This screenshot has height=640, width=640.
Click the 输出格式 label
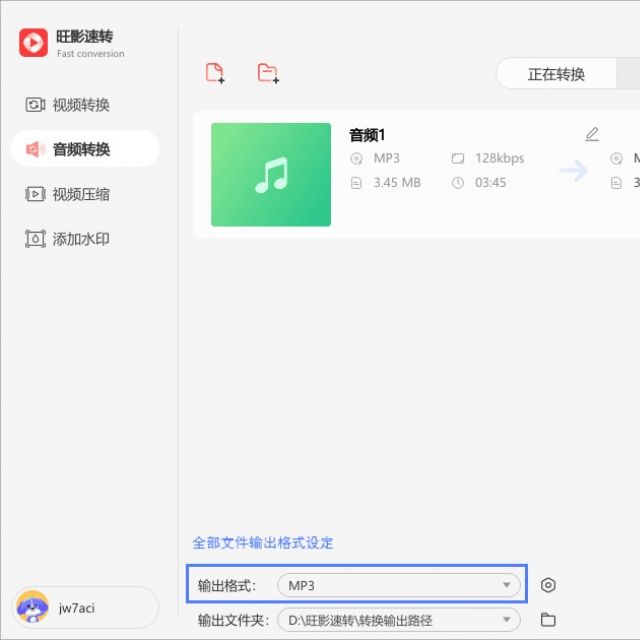(227, 585)
